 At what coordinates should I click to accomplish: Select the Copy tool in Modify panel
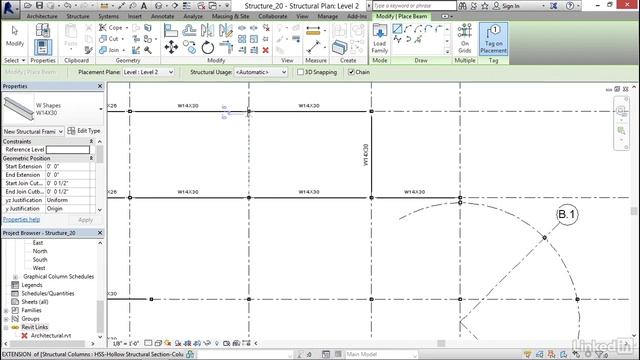point(189,47)
